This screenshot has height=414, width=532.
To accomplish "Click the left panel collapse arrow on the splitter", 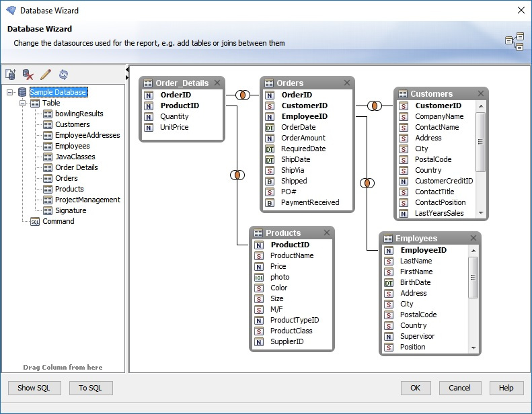I will [127, 70].
